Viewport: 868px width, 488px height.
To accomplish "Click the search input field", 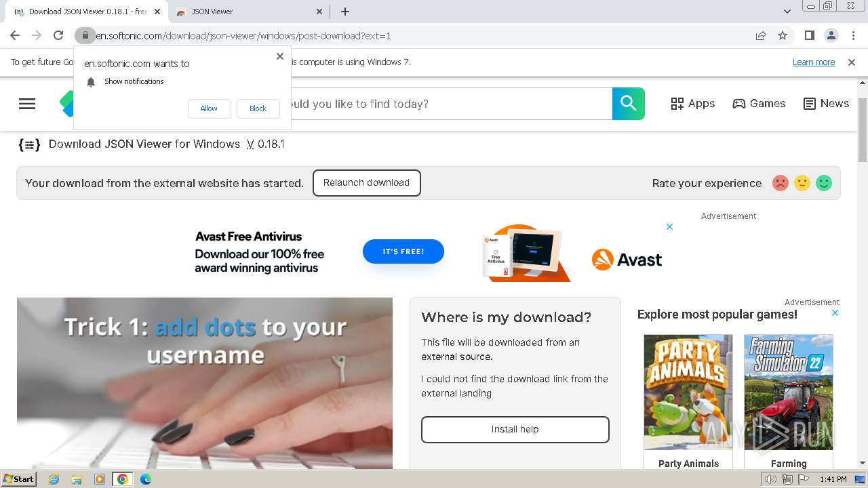I will [451, 104].
